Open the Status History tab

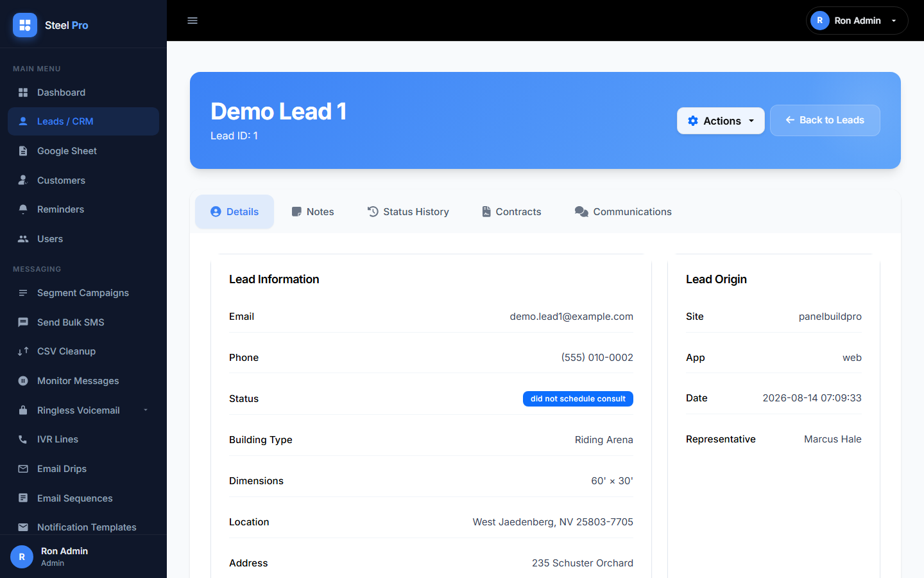pos(408,212)
